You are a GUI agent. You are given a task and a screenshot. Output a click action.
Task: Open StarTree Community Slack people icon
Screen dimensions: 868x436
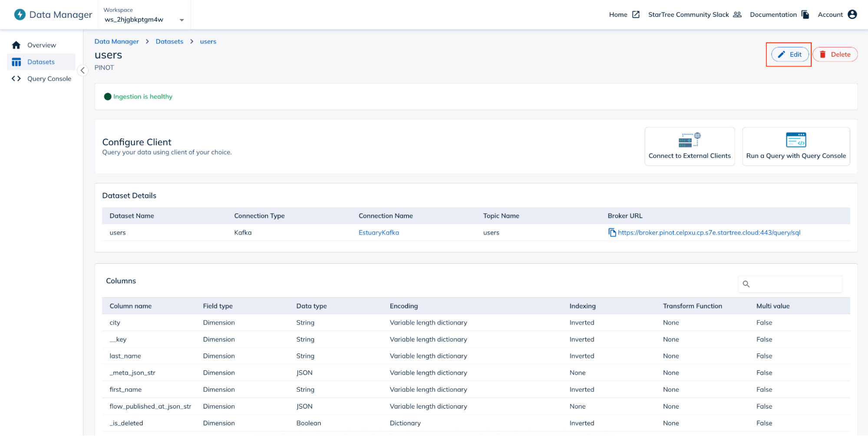(x=737, y=14)
